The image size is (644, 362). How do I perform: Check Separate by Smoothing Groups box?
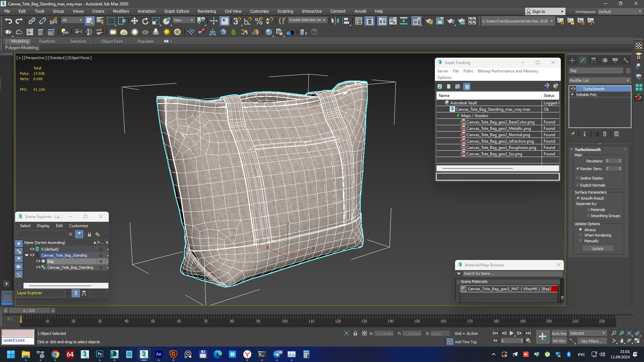click(588, 216)
